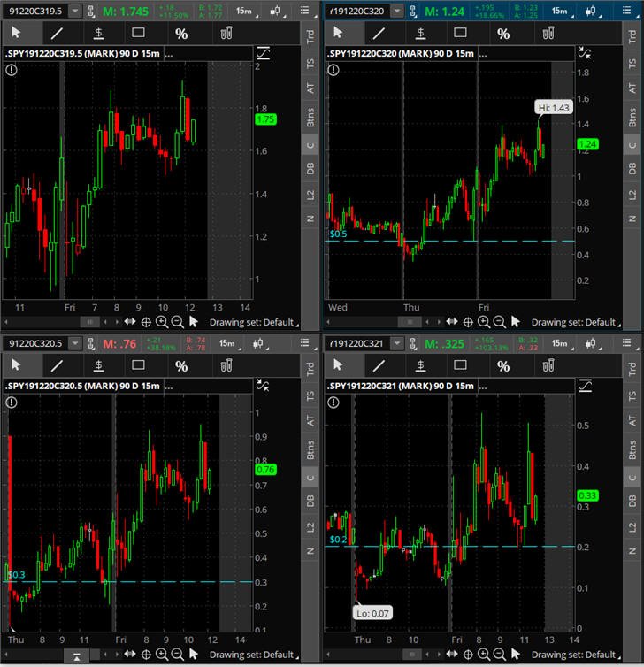The width and height of the screenshot is (644, 667).
Task: Toggle the scale mode icon on the C321 chart
Action: coord(586,386)
